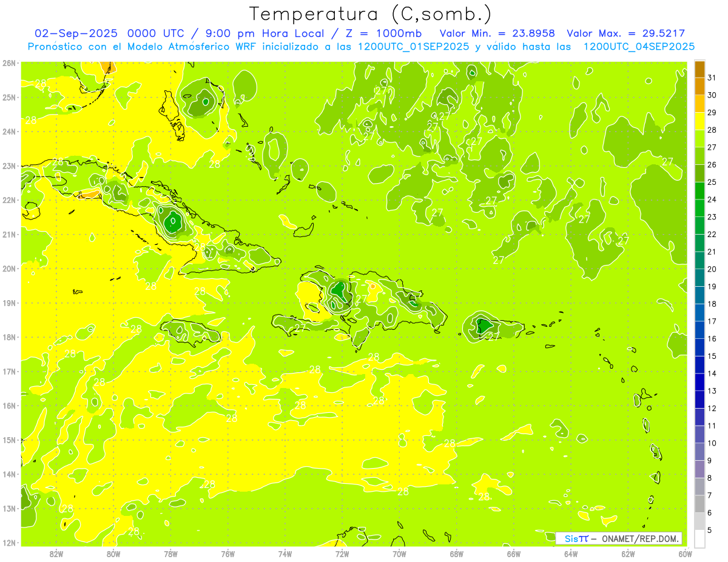Click the "Valor Max. = 29.5217" value
The width and height of the screenshot is (728, 562).
(x=626, y=33)
